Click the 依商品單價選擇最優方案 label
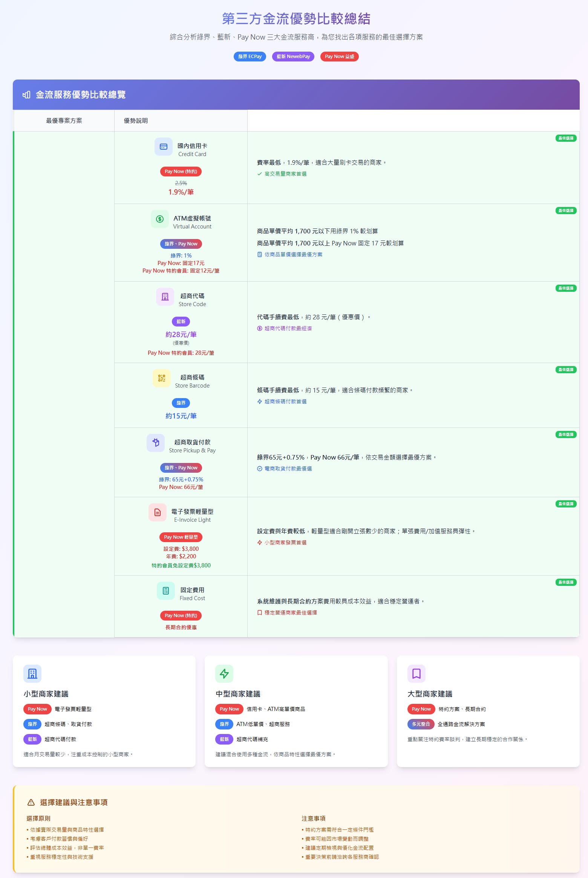This screenshot has width=588, height=878. pyautogui.click(x=293, y=254)
